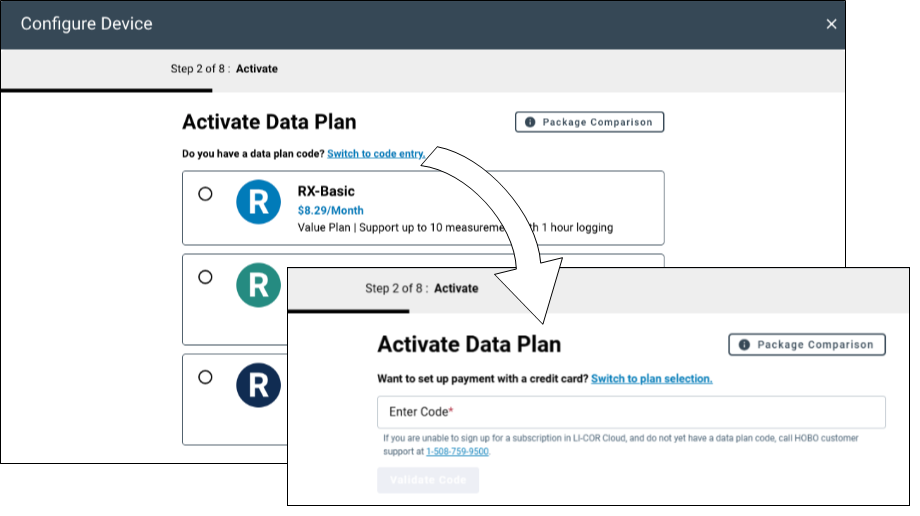Select the RX-Basic plan radio button

206,194
